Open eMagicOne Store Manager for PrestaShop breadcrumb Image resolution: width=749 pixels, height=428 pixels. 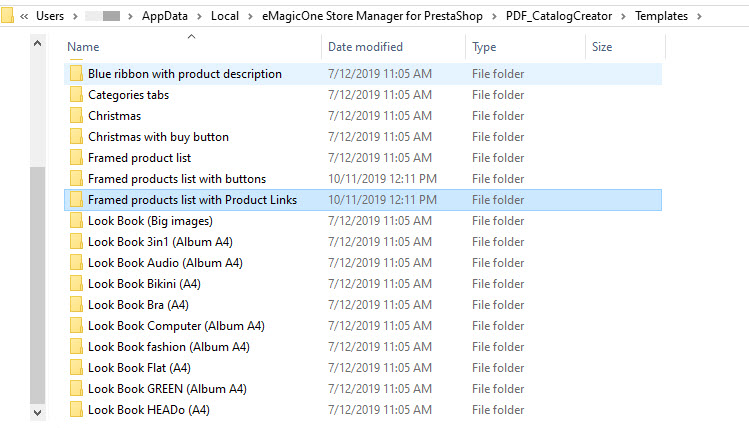click(x=372, y=16)
